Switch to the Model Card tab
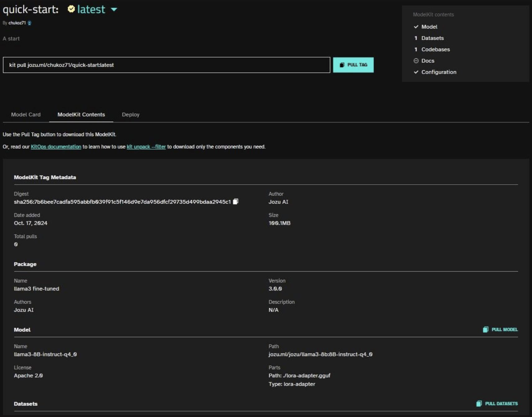 coord(26,114)
